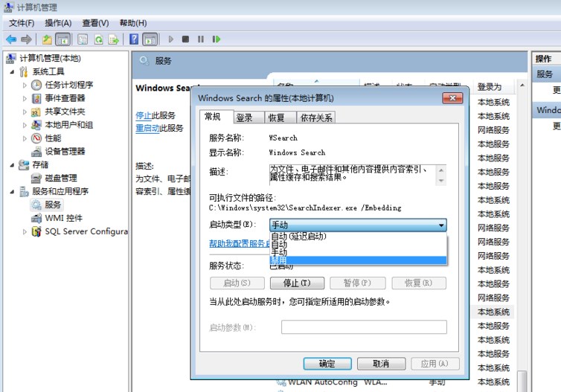Select SQL Server Configuration node
Image resolution: width=561 pixels, height=392 pixels.
pos(86,231)
